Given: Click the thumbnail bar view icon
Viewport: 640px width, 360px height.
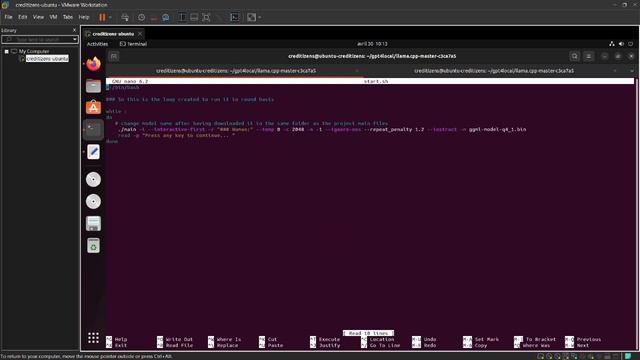Looking at the screenshot, I should point(194,17).
